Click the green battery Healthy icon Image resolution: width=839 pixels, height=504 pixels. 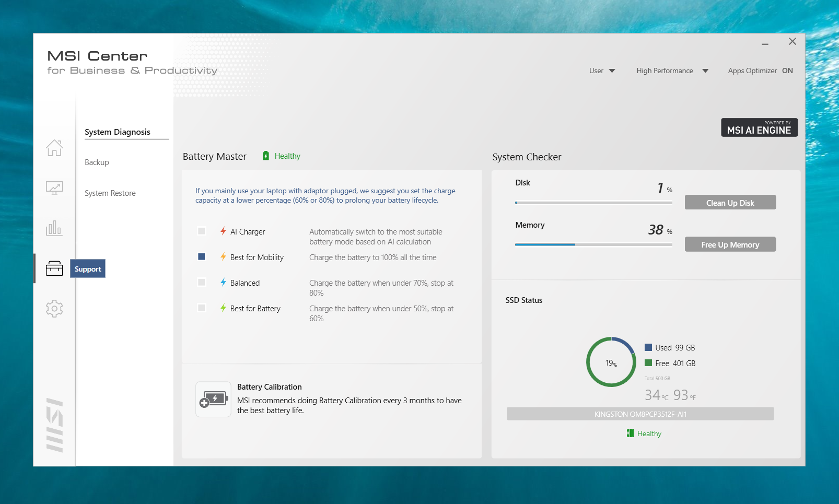coord(265,156)
